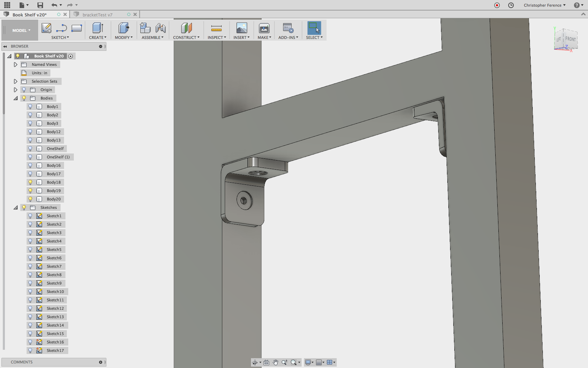This screenshot has width=588, height=368.
Task: Toggle visibility of Body12
Action: (x=30, y=132)
